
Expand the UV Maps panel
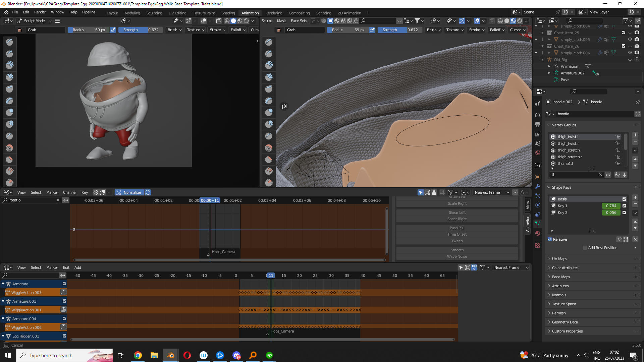pos(559,259)
